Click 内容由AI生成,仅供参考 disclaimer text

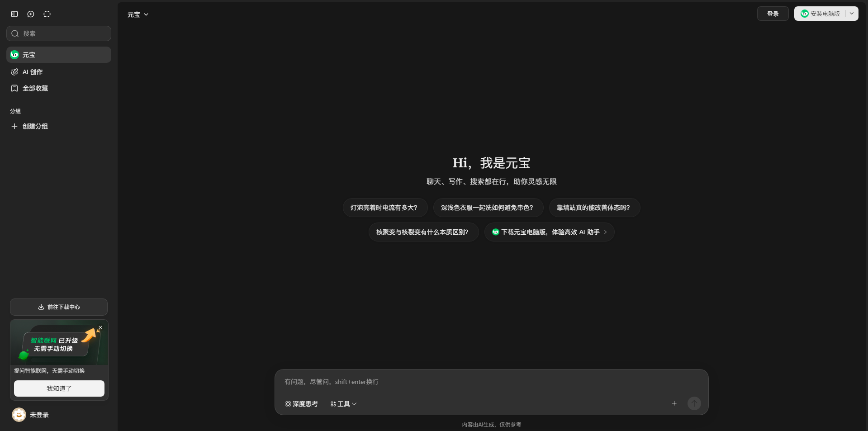click(x=491, y=425)
